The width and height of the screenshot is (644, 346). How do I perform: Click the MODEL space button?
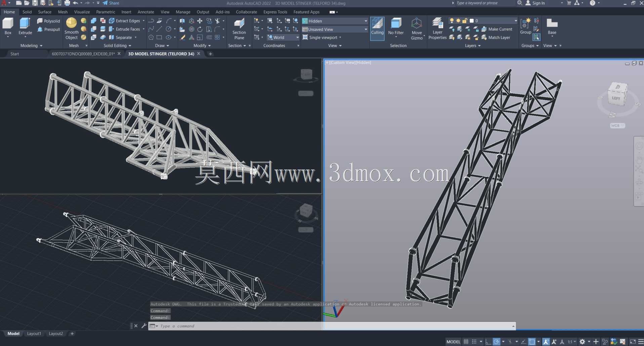pyautogui.click(x=453, y=342)
